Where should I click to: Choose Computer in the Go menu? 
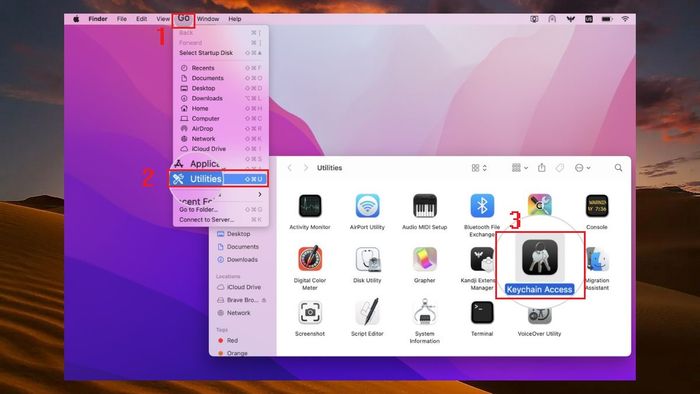(x=221, y=119)
